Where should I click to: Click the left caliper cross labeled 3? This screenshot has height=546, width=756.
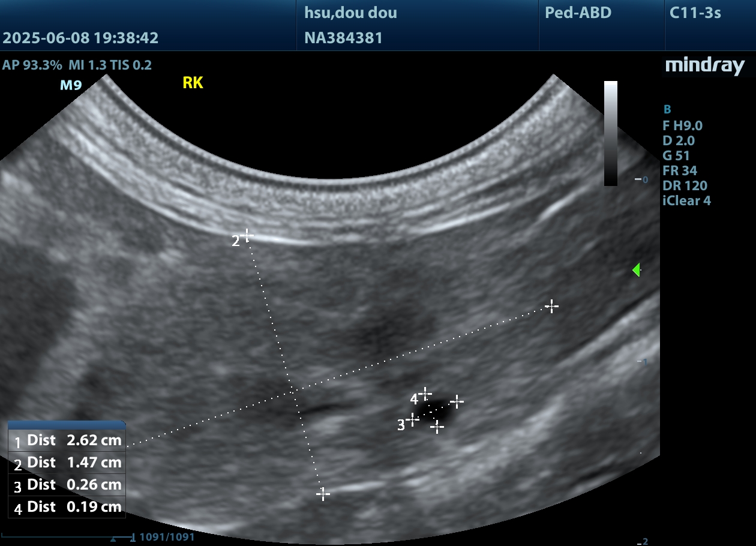click(x=412, y=419)
